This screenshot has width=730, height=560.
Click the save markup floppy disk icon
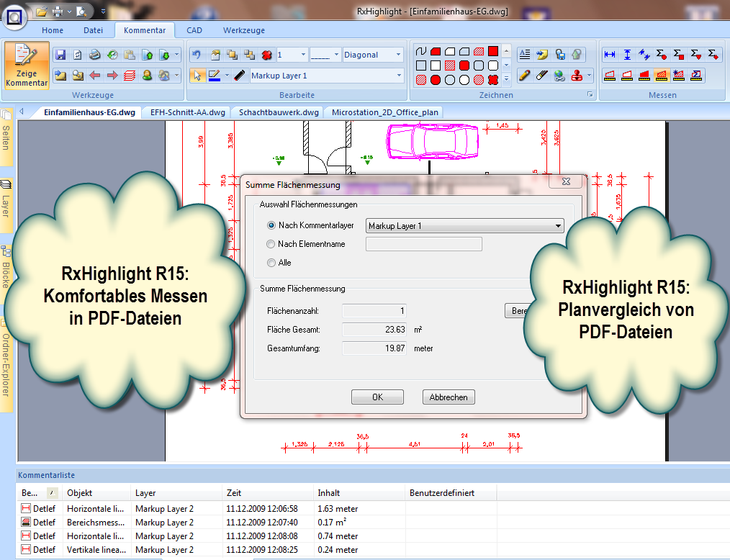tap(60, 55)
